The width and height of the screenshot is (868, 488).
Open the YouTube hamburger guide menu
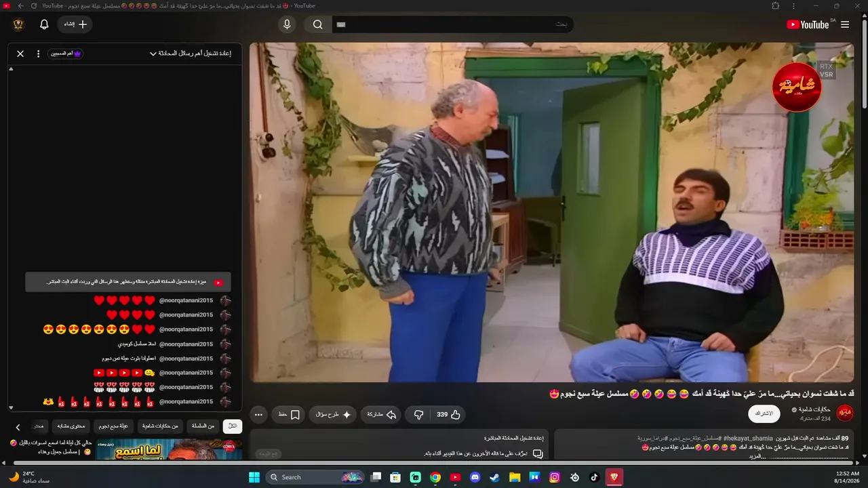click(x=844, y=24)
